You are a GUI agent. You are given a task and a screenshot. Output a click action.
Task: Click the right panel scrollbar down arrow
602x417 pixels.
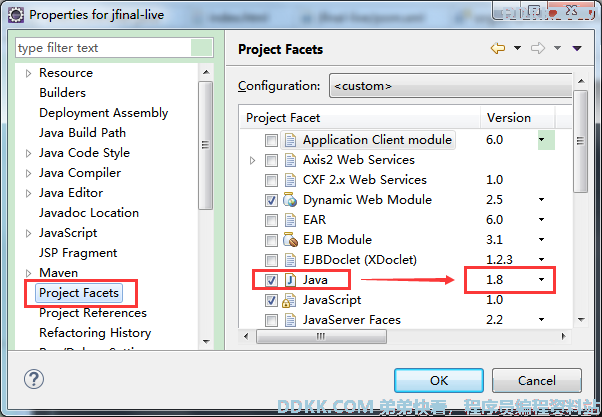581,319
